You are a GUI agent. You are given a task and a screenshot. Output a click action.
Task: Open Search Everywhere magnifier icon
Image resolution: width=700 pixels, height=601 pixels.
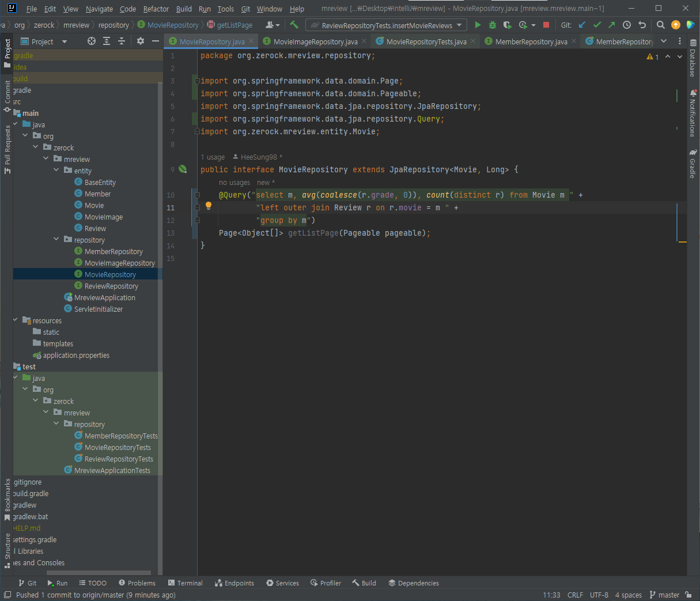coord(661,25)
